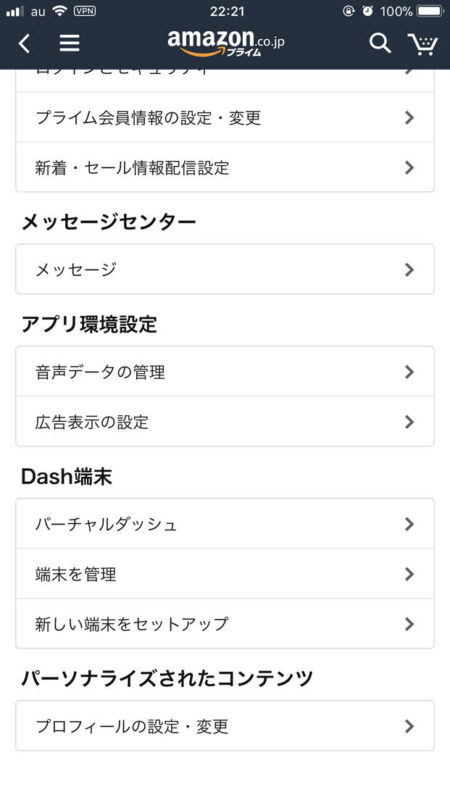Image resolution: width=450 pixels, height=800 pixels.
Task: Open 新着・セール情報配信設定
Action: [225, 167]
